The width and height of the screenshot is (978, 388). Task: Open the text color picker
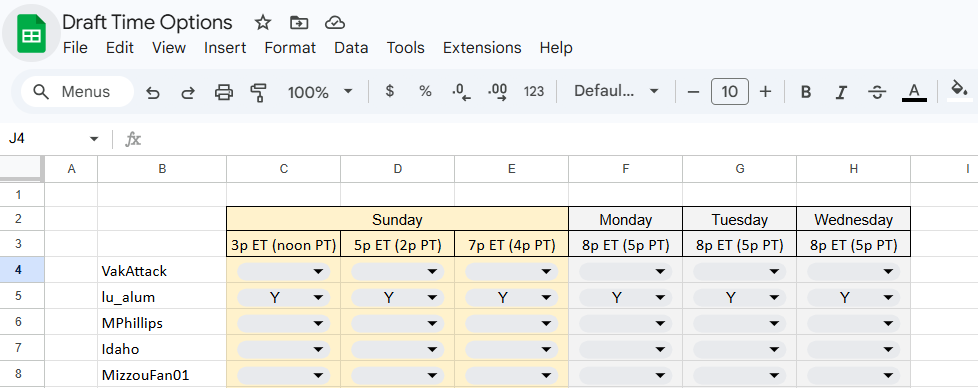click(914, 92)
